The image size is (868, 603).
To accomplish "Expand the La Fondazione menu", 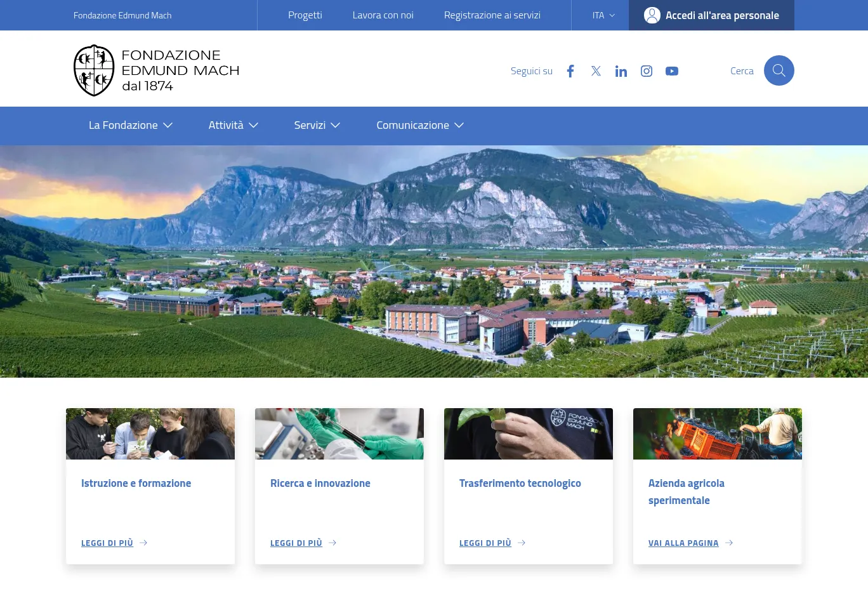I will click(x=131, y=126).
